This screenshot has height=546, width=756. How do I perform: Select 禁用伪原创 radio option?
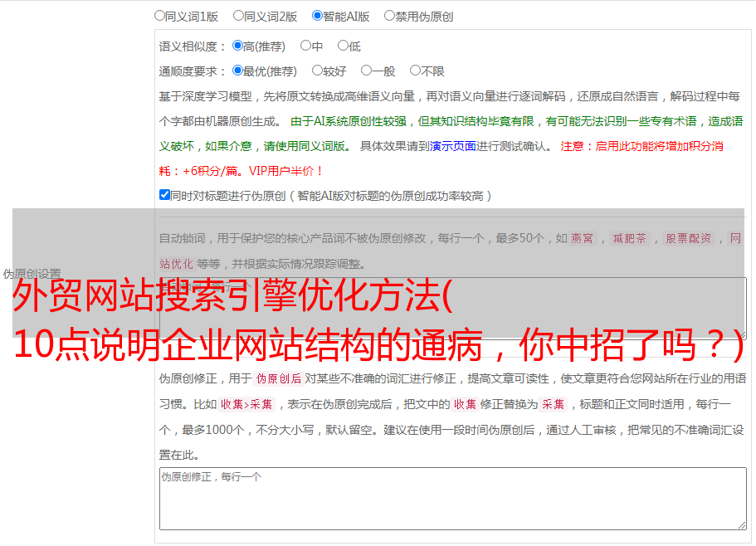[389, 16]
